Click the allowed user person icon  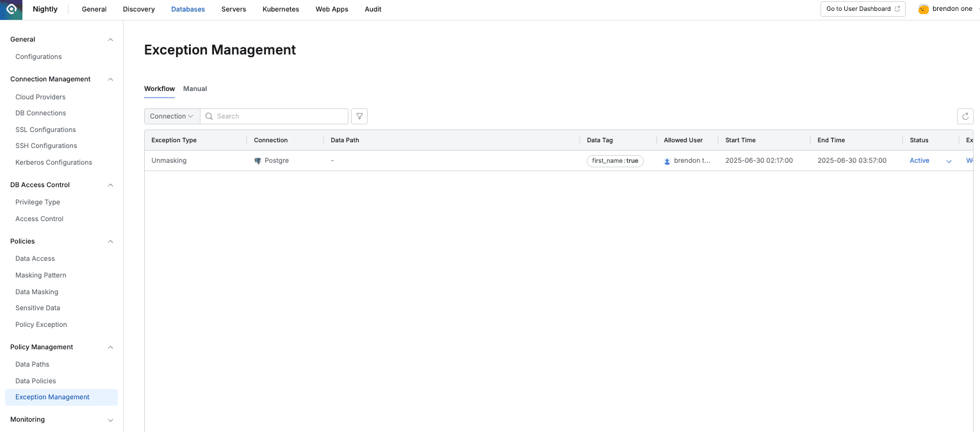(667, 161)
